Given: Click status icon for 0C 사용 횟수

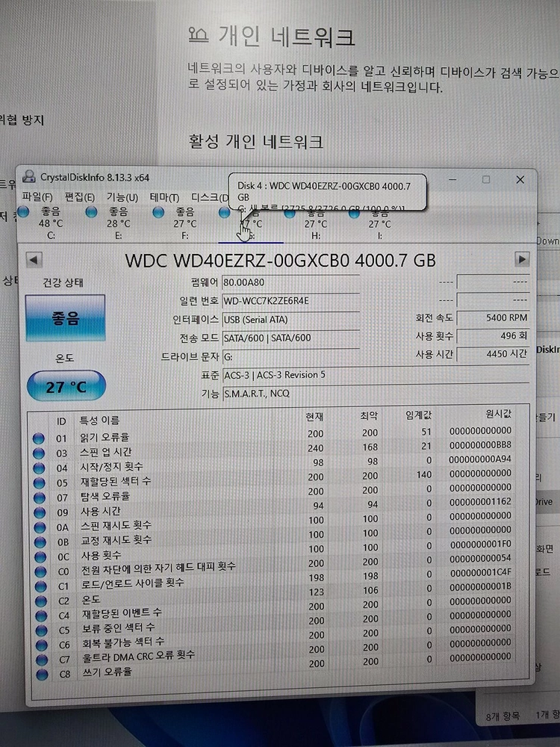Looking at the screenshot, I should [x=40, y=557].
